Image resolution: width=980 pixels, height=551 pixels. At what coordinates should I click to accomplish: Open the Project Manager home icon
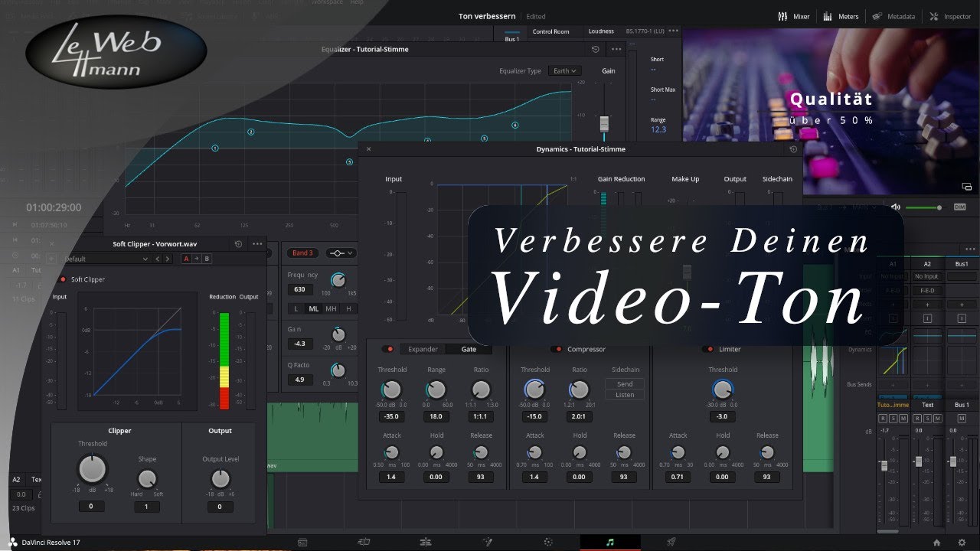(936, 543)
